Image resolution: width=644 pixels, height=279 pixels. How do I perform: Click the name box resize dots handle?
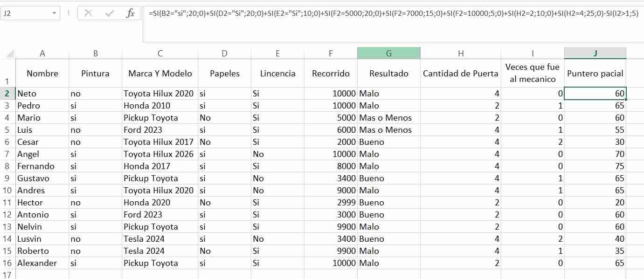pyautogui.click(x=69, y=13)
